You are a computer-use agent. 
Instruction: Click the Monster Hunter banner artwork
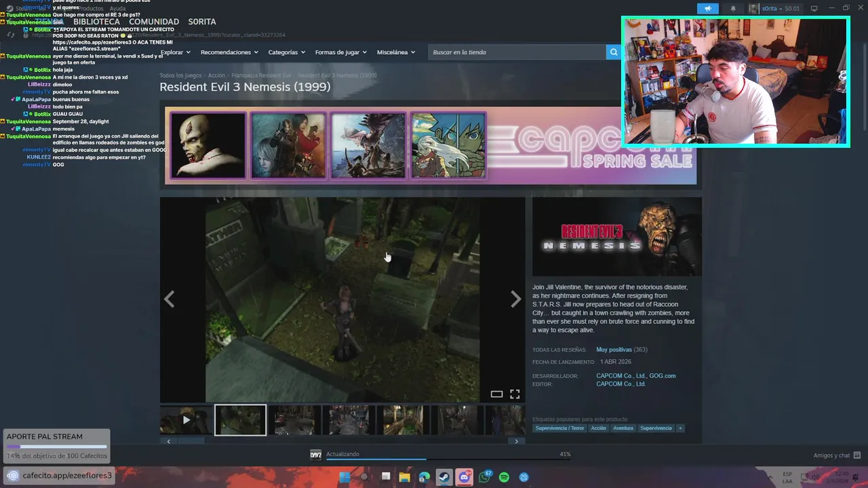pos(368,146)
